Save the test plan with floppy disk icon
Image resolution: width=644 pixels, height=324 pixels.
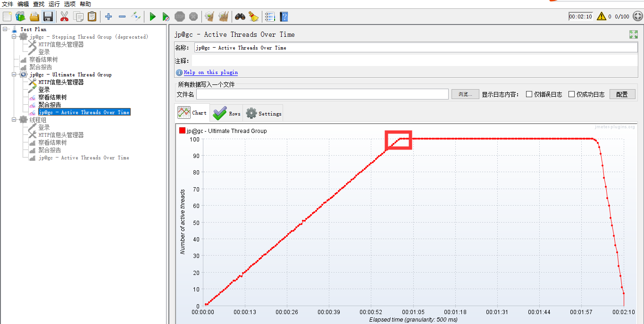tap(48, 17)
